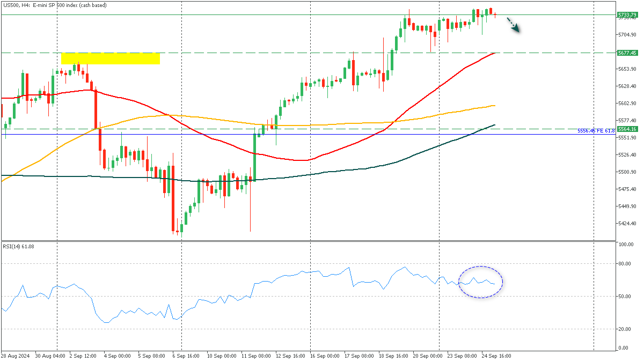The width and height of the screenshot is (644, 362).
Task: Click the 6 Sep 16:00 date label
Action: [x=186, y=356]
